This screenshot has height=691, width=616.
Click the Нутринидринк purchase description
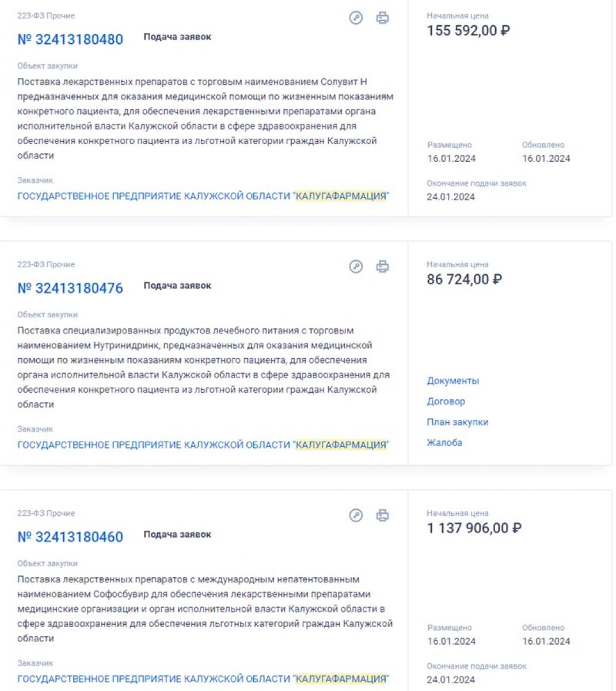(204, 367)
